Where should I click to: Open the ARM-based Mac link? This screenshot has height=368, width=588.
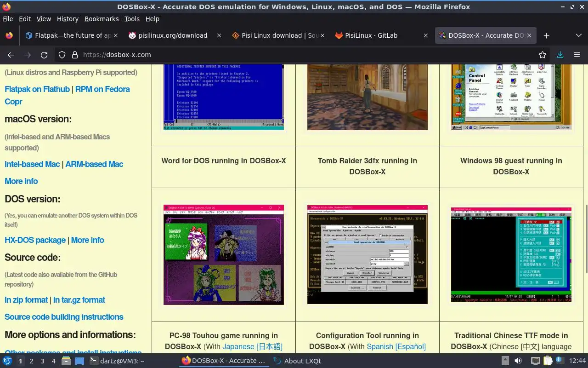pyautogui.click(x=94, y=164)
